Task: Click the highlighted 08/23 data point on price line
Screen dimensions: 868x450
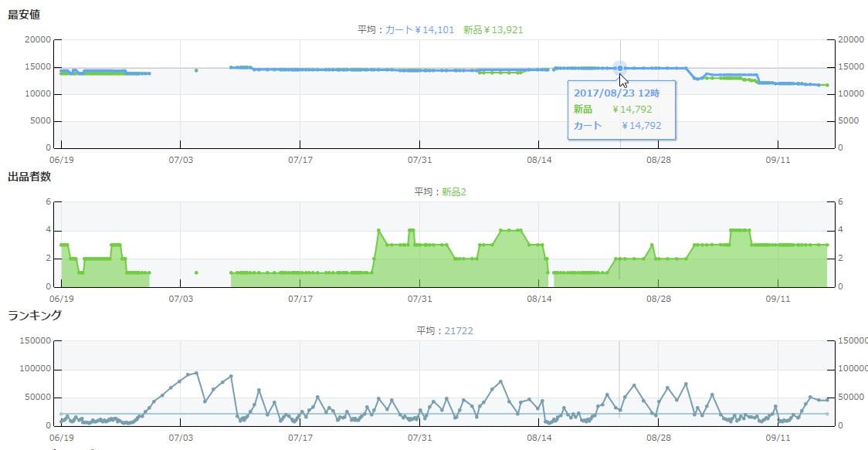Action: click(x=619, y=69)
